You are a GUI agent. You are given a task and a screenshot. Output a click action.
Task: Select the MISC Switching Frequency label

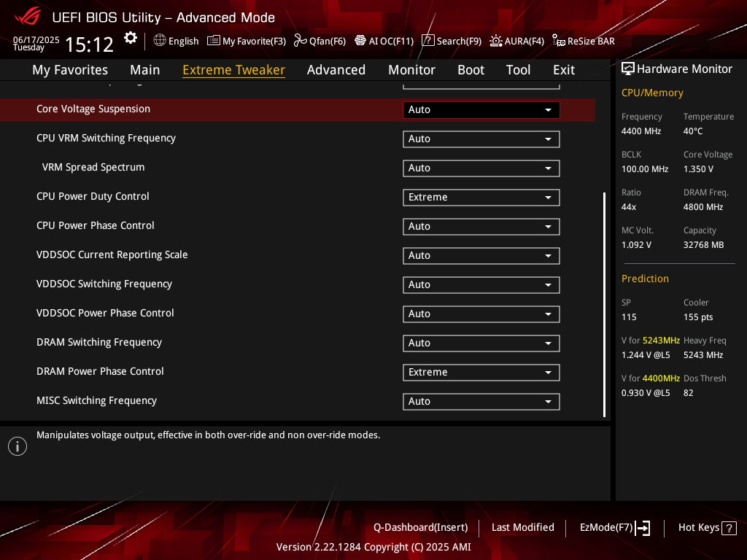97,401
